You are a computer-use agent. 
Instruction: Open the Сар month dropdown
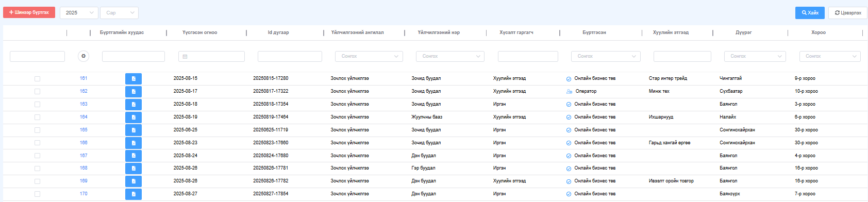[x=119, y=13]
